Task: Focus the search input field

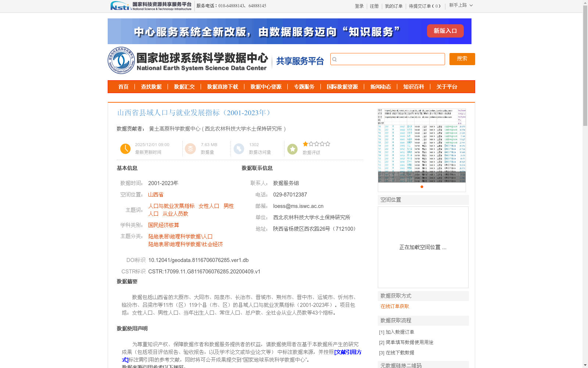Action: point(388,59)
